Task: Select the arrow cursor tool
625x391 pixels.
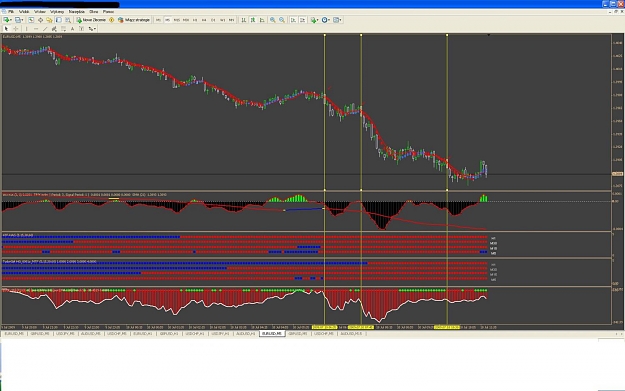Action: pyautogui.click(x=6, y=29)
